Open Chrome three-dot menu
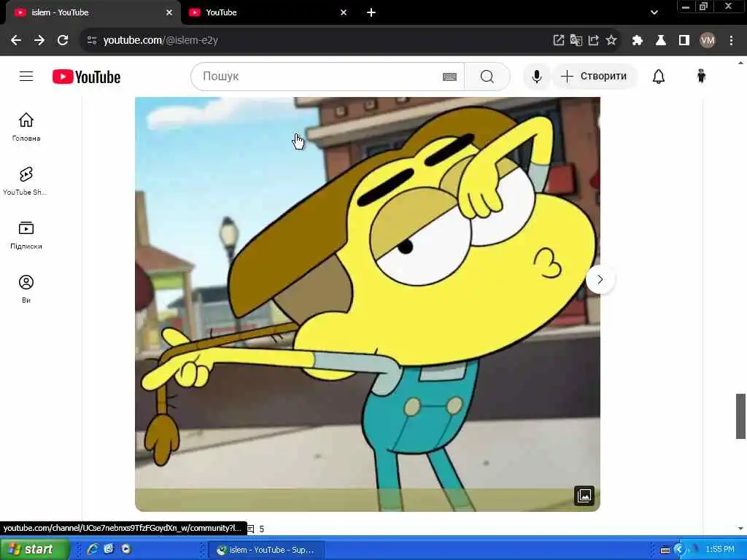The width and height of the screenshot is (747, 560). pyautogui.click(x=731, y=40)
